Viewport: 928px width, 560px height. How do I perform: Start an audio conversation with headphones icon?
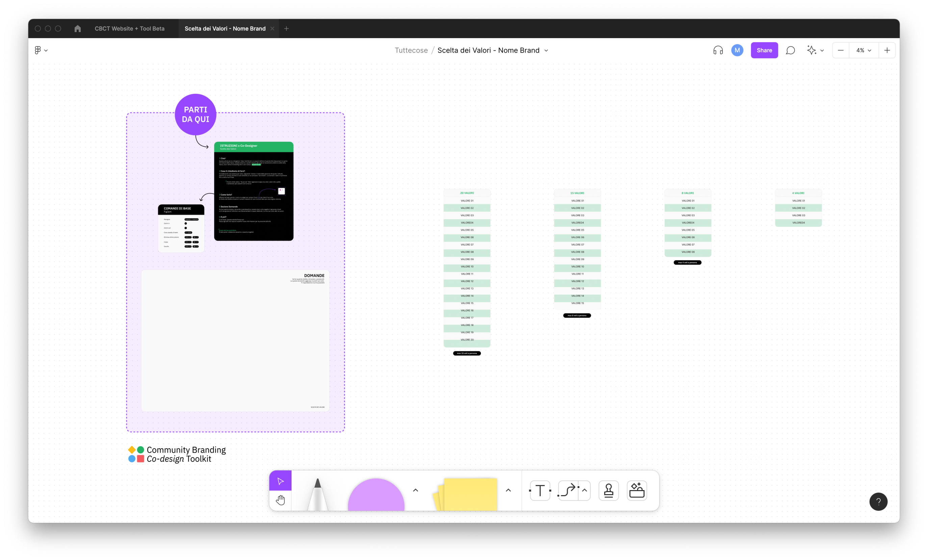point(718,50)
